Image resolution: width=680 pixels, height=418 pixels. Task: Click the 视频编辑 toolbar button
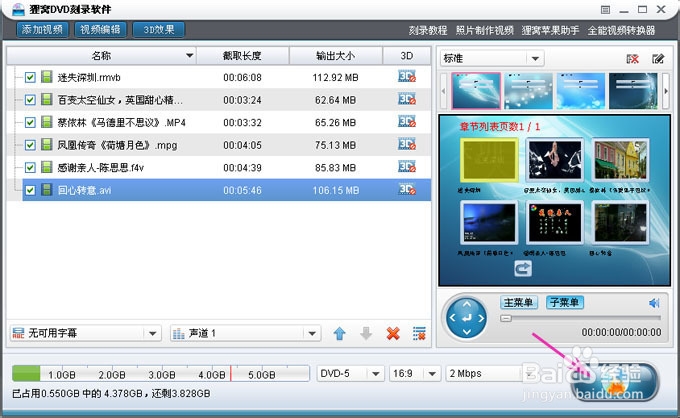click(100, 29)
